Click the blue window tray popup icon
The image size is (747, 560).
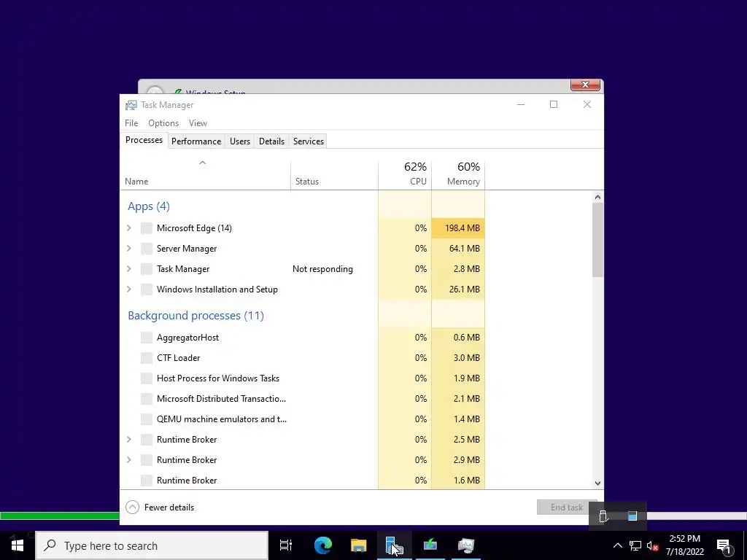point(632,516)
